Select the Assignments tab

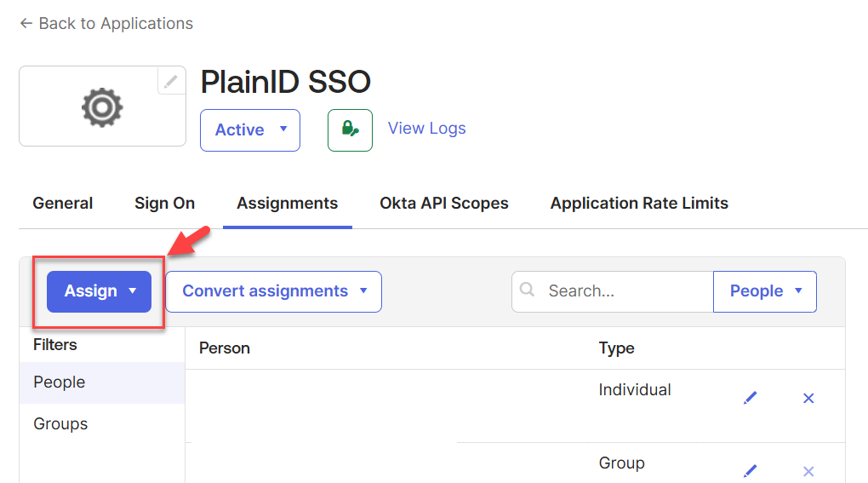pyautogui.click(x=288, y=204)
